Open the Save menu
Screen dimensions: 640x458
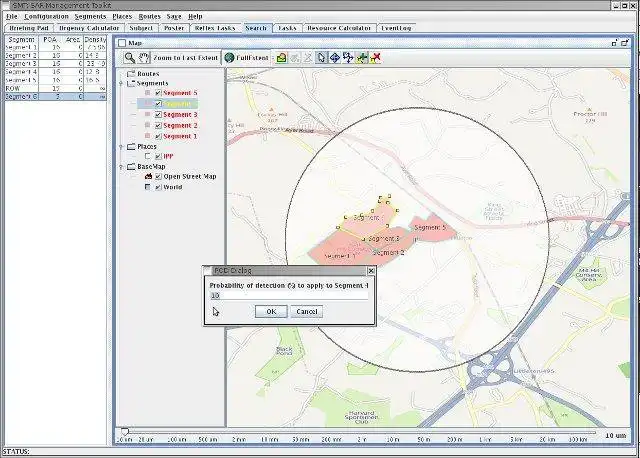tap(174, 16)
